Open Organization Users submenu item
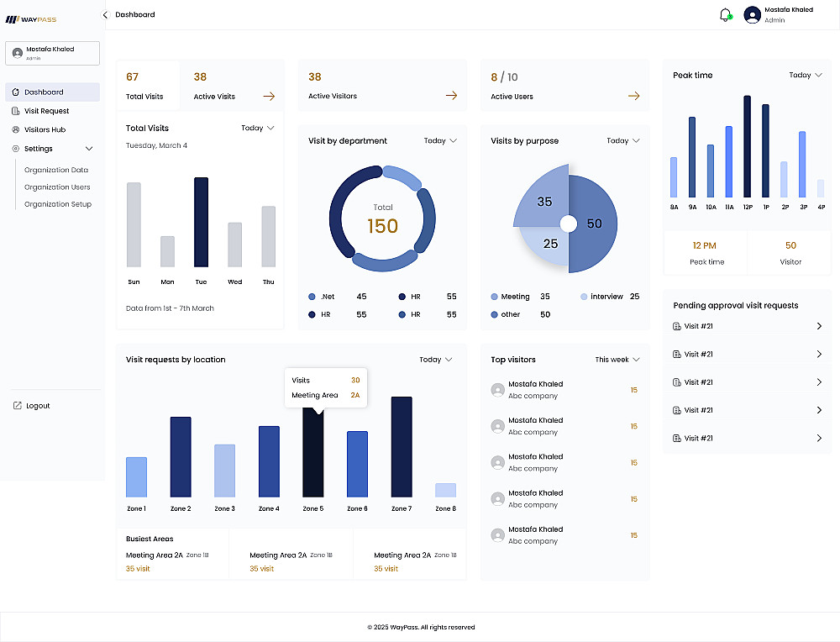The width and height of the screenshot is (840, 642). 57,187
